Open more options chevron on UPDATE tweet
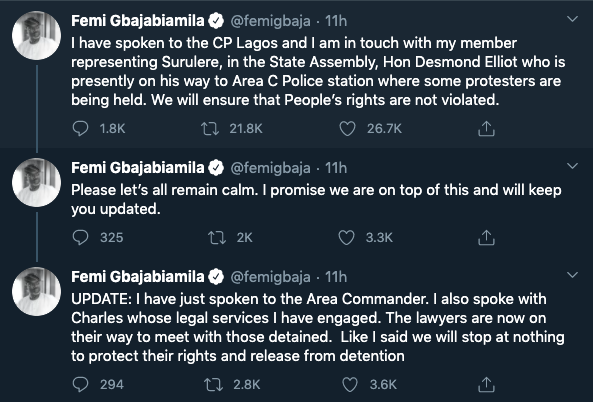The width and height of the screenshot is (593, 402). pos(573,275)
